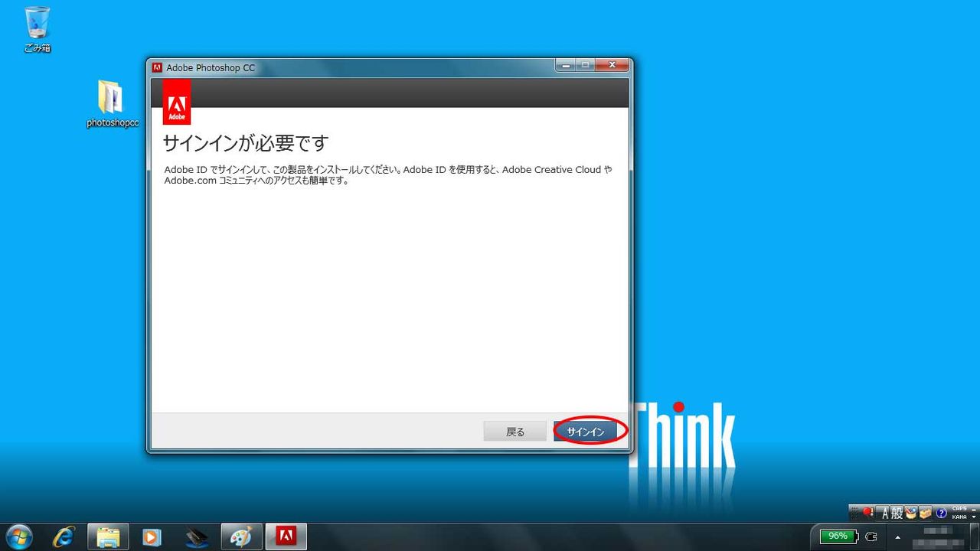This screenshot has height=551, width=980.
Task: Open the Adobe icon menu in the title bar
Action: pos(157,67)
